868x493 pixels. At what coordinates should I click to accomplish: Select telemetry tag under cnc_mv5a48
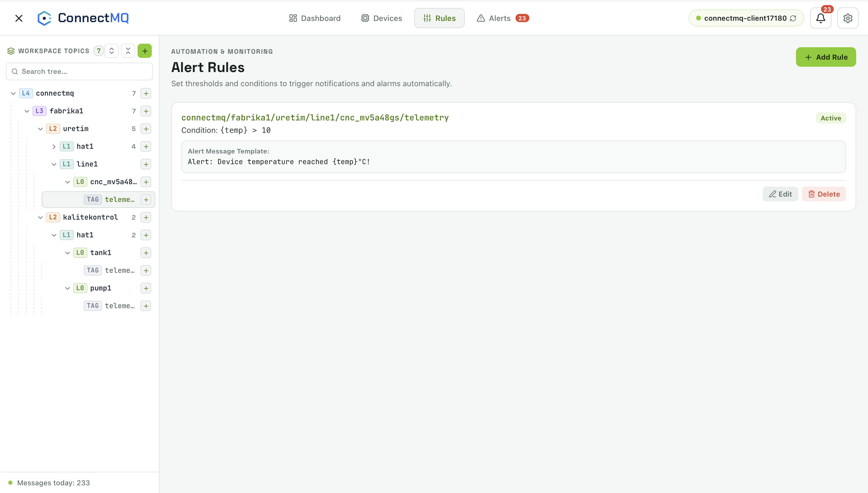point(99,200)
